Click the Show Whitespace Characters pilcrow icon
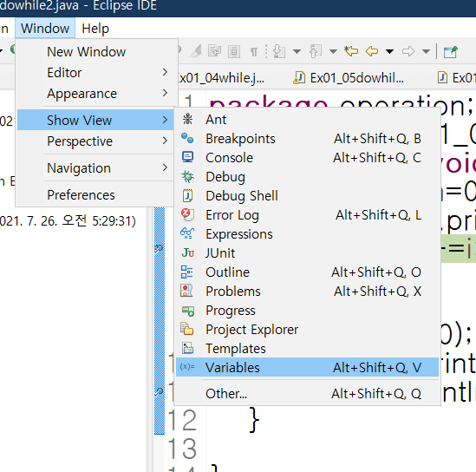The image size is (476, 472). click(x=254, y=52)
